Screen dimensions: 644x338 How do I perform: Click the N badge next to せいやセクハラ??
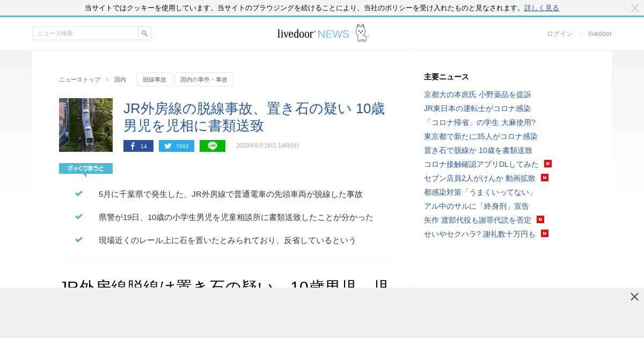coord(545,233)
